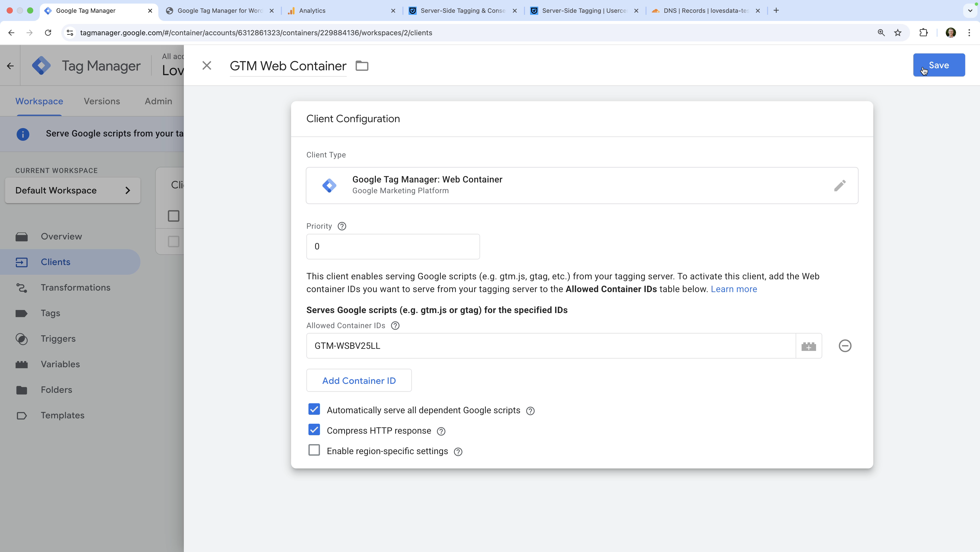
Task: Click the Save button
Action: coord(939,65)
